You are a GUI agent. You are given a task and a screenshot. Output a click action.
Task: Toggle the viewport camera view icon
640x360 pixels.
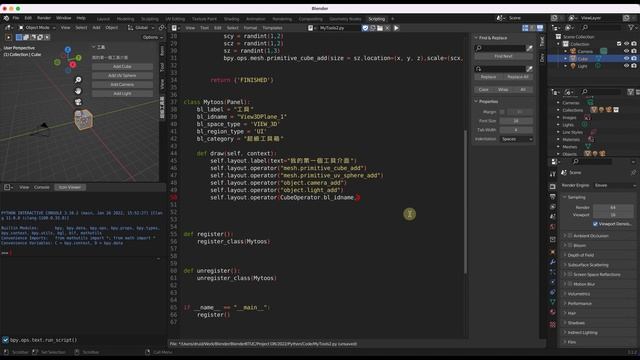[78, 102]
